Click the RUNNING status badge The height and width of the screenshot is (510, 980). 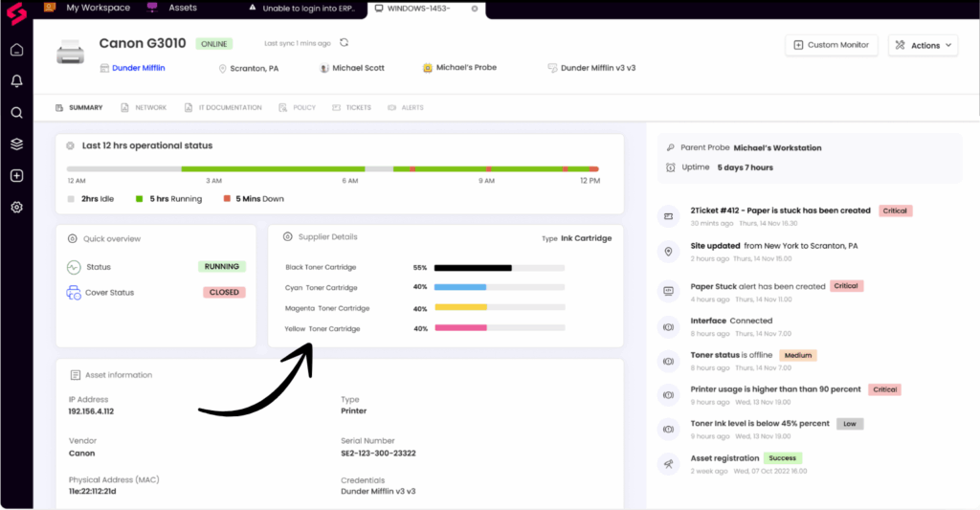pyautogui.click(x=222, y=266)
